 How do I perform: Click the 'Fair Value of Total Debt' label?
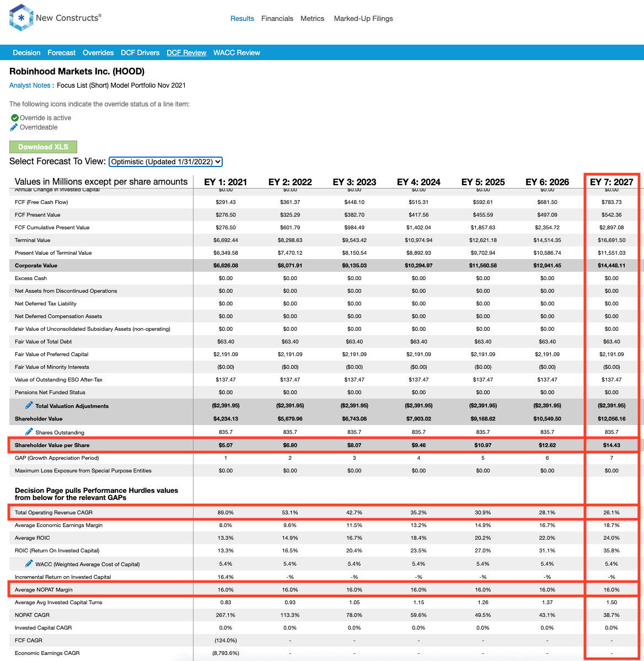coord(43,341)
